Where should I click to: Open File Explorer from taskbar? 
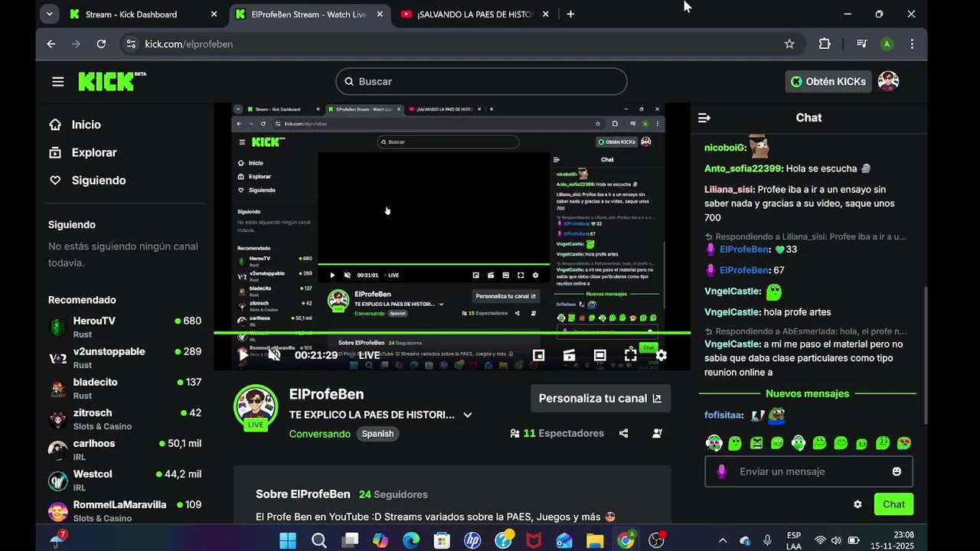pos(595,540)
